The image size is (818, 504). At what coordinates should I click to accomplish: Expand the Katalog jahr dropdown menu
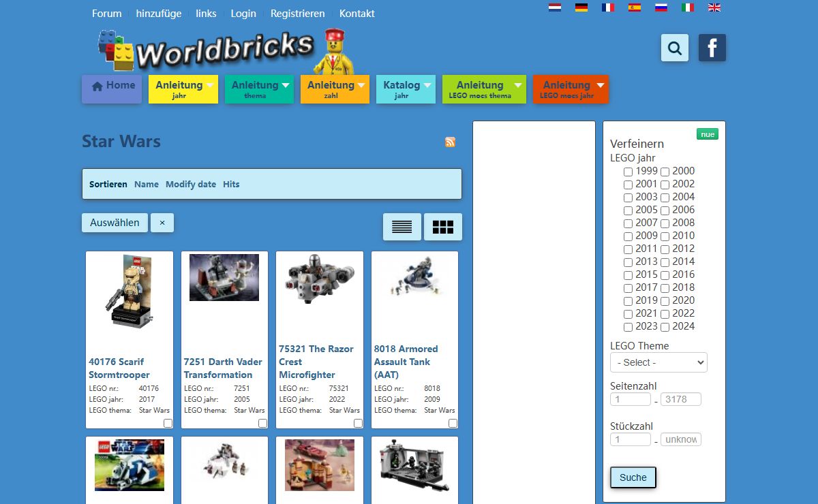click(406, 89)
